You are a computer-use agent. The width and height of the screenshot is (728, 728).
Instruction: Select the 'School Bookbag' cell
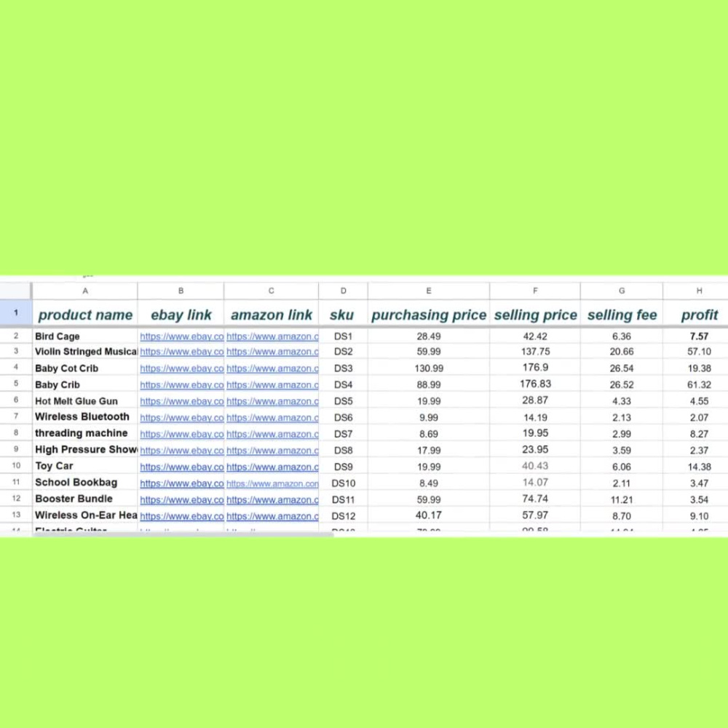(x=85, y=483)
